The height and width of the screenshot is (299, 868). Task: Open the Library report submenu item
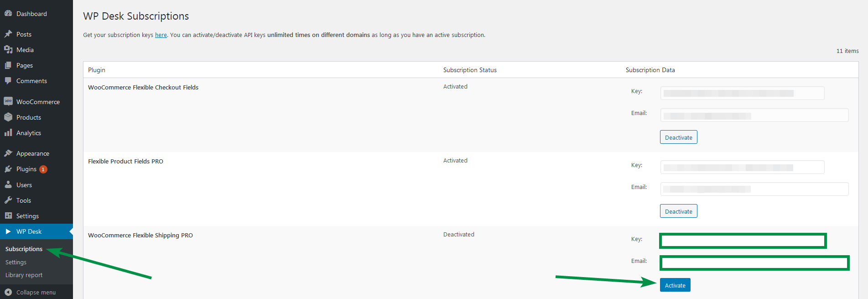23,275
